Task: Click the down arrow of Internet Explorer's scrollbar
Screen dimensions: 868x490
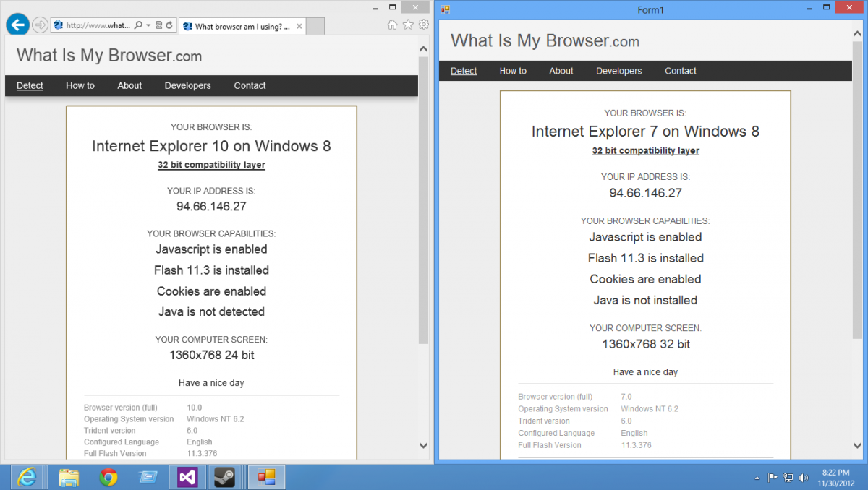Action: pos(423,446)
